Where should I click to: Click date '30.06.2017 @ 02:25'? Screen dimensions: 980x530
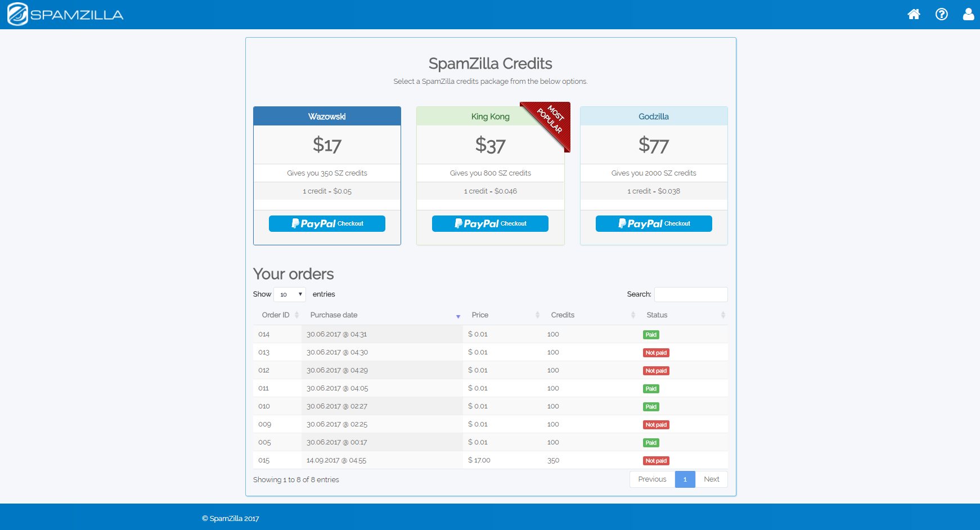(336, 424)
